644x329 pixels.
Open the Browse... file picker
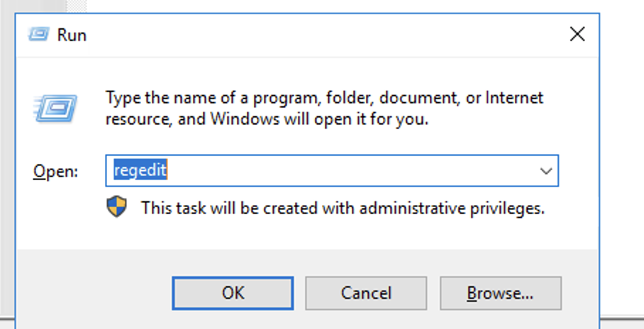pyautogui.click(x=500, y=292)
